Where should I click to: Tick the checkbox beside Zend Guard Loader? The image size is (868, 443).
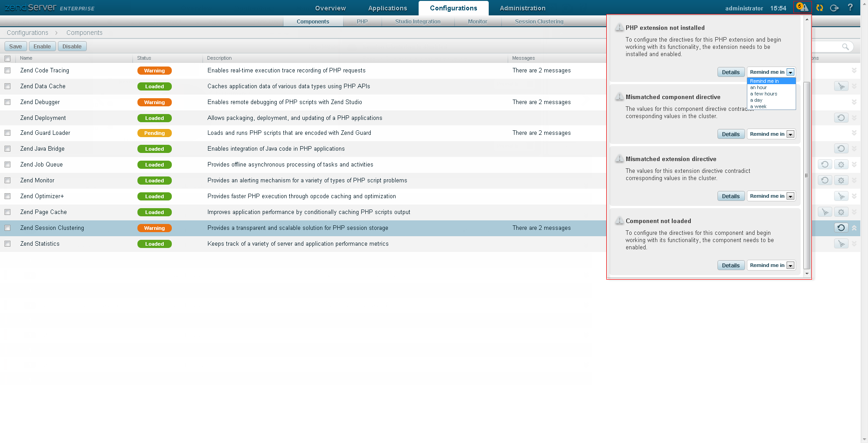8,133
